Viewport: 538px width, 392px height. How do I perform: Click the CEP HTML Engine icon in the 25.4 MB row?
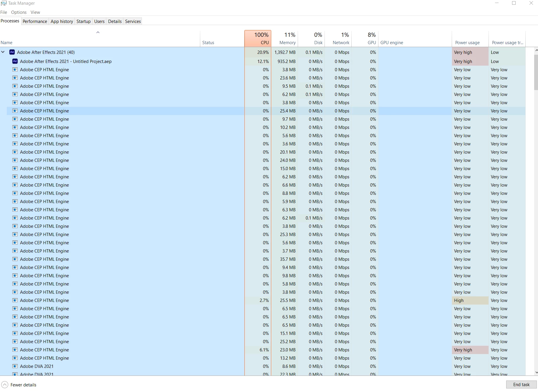point(15,111)
